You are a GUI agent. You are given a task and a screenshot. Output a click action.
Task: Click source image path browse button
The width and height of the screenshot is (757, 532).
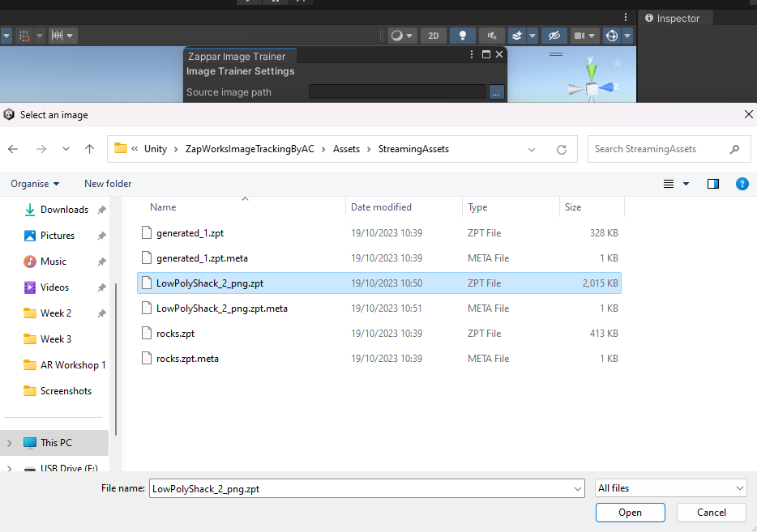click(496, 92)
